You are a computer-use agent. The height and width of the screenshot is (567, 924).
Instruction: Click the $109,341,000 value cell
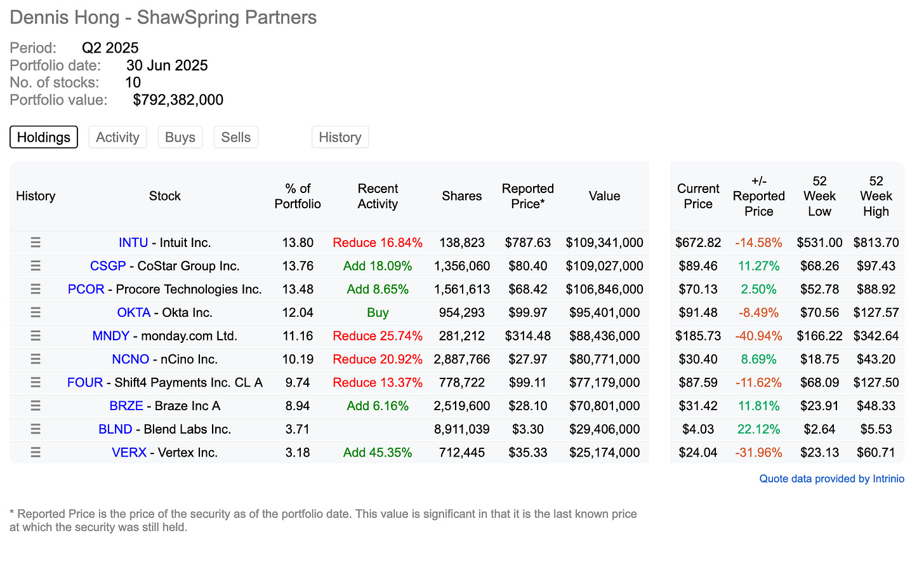click(x=604, y=243)
